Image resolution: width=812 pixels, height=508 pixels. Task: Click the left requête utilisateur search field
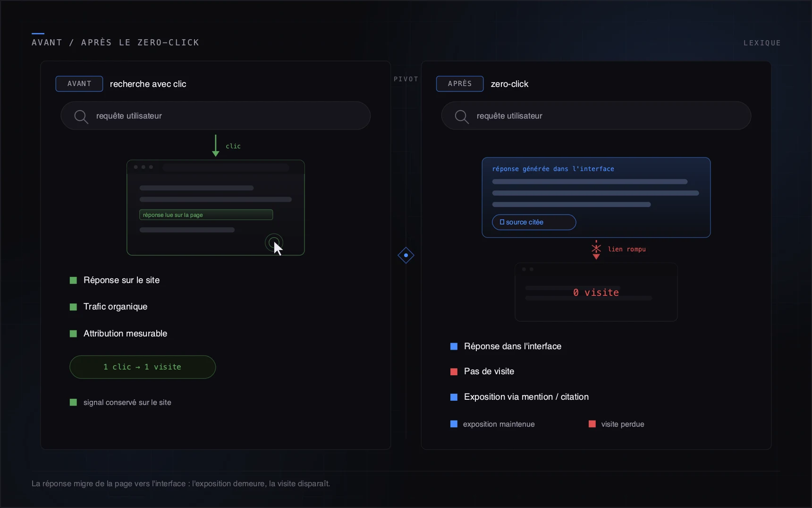[x=216, y=116]
